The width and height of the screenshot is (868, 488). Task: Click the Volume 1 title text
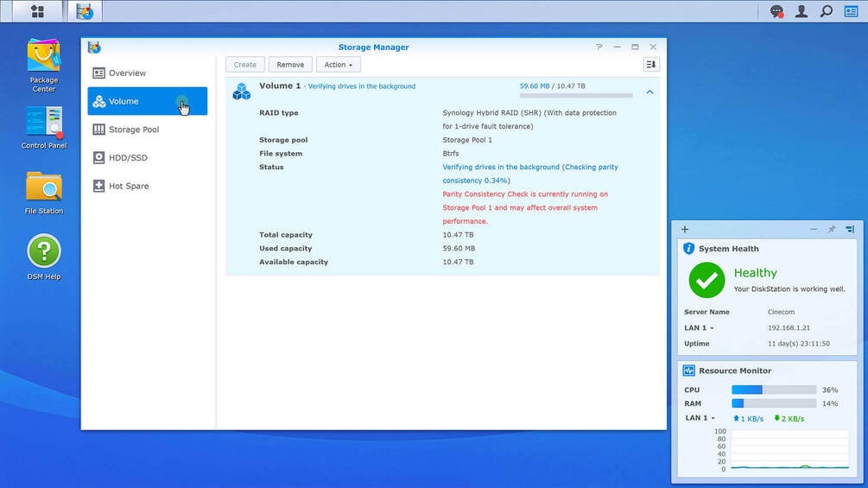[x=280, y=86]
